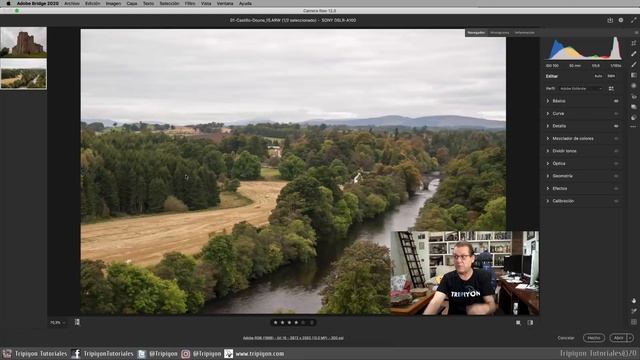Toggle the grid overlay icon

[x=633, y=322]
